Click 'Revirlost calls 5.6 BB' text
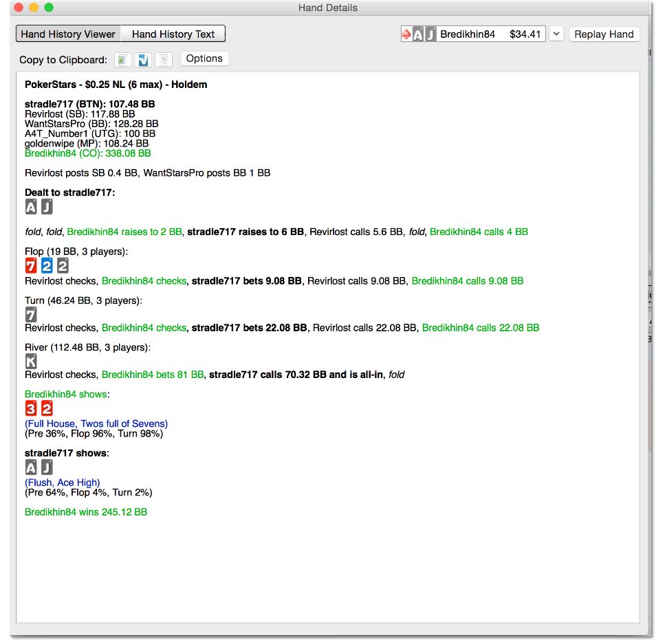 [x=356, y=232]
